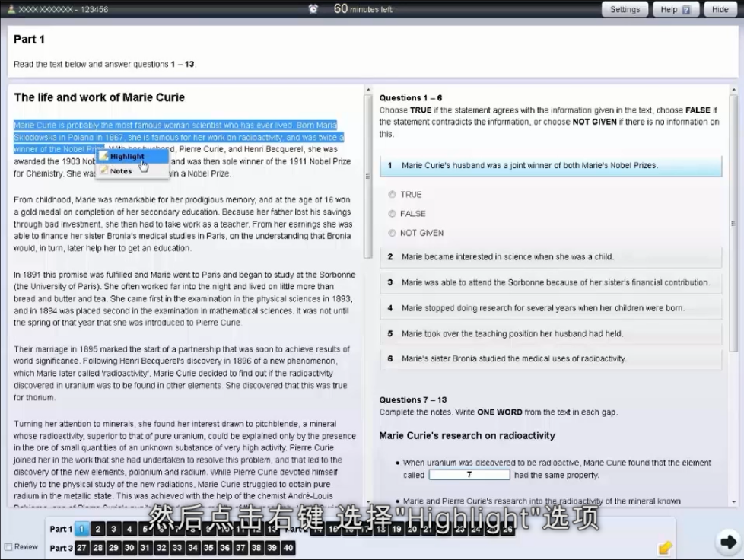
Task: Click the yellow pencil notes icon at bottom
Action: pyautogui.click(x=665, y=548)
